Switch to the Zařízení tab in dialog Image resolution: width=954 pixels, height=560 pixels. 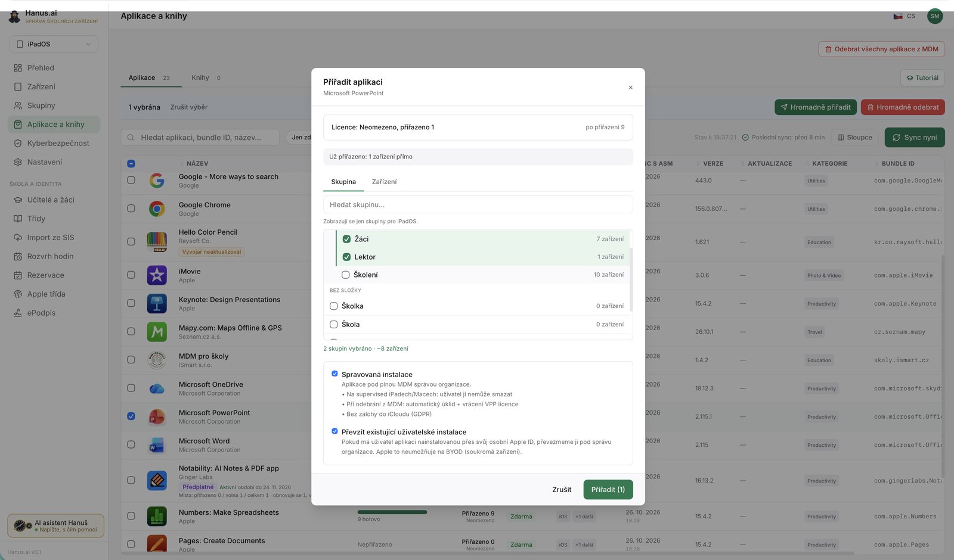coord(384,182)
